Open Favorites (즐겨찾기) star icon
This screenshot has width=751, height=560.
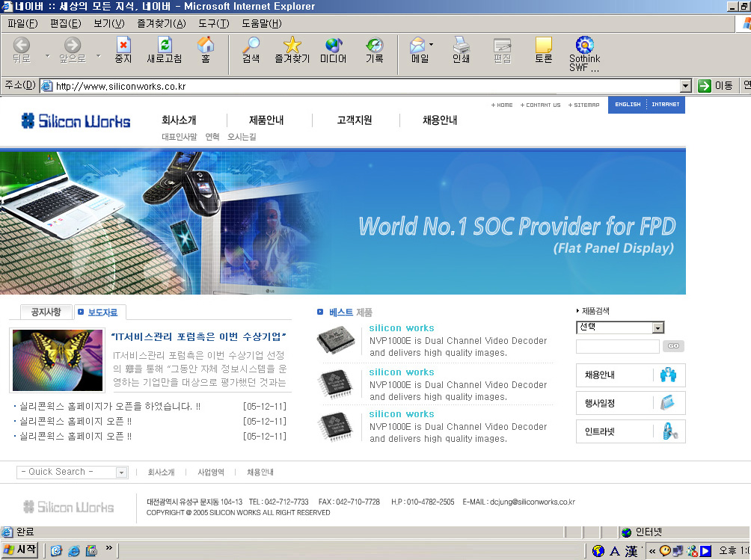pyautogui.click(x=292, y=49)
